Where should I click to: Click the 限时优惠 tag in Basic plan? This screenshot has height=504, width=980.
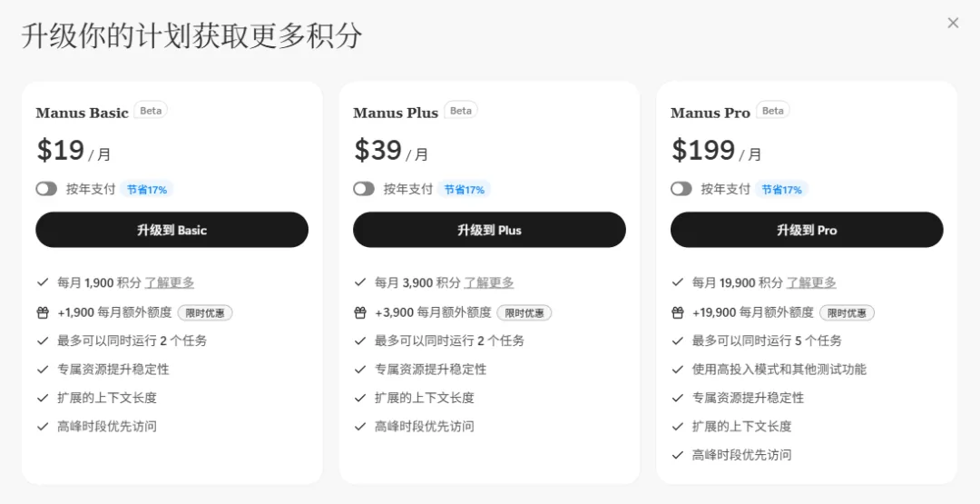click(205, 312)
